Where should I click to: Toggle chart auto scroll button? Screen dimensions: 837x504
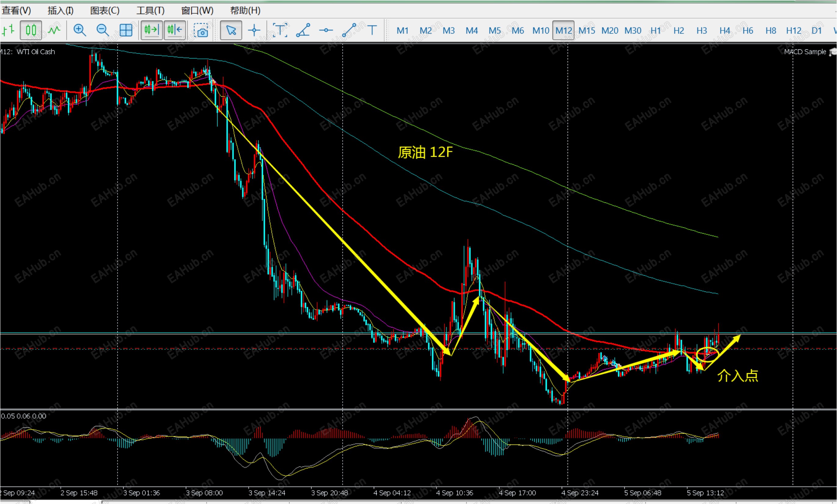(152, 30)
